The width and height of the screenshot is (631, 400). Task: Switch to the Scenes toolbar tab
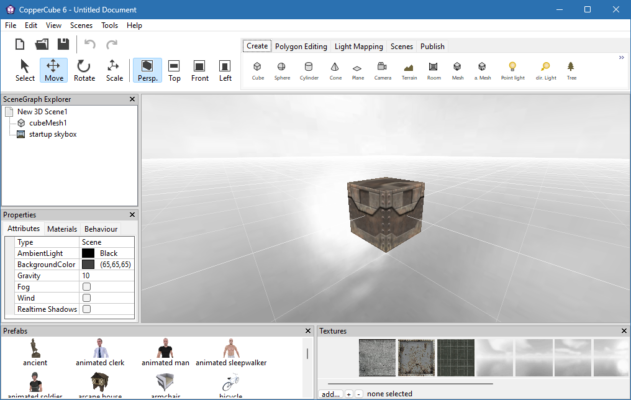401,46
